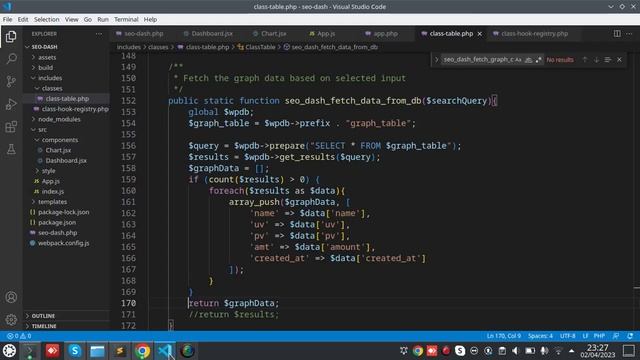Open the Accounts menu icon
The height and width of the screenshot is (360, 640).
[x=11, y=297]
